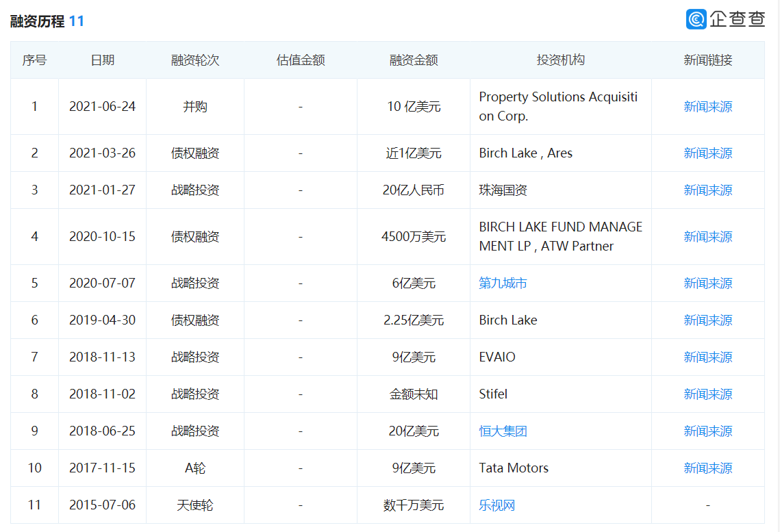Select the date cell 2020-10-15

103,237
